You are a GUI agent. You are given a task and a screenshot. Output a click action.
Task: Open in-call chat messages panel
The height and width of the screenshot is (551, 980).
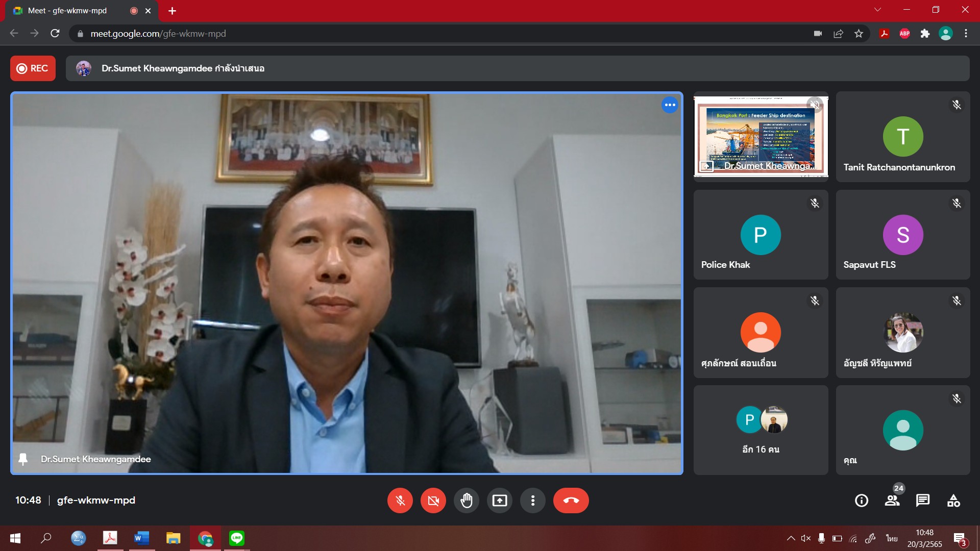[x=923, y=500]
